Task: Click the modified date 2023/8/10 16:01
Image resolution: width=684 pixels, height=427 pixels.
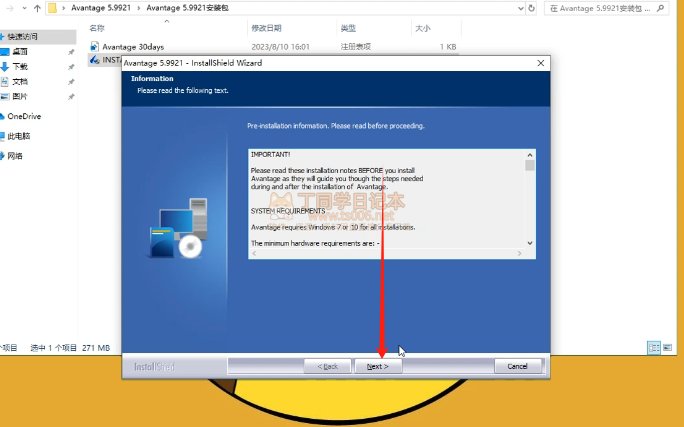Action: (280, 47)
